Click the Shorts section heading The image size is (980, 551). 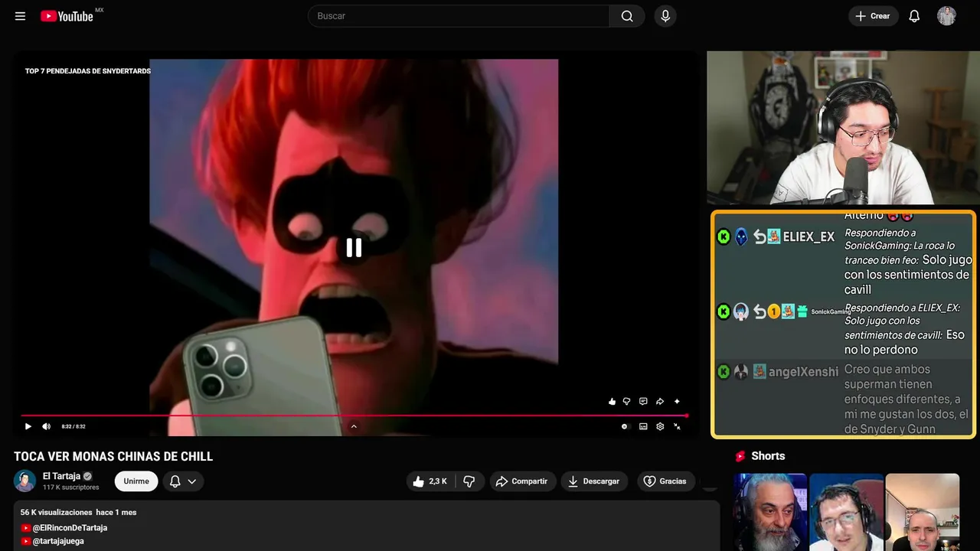768,456
